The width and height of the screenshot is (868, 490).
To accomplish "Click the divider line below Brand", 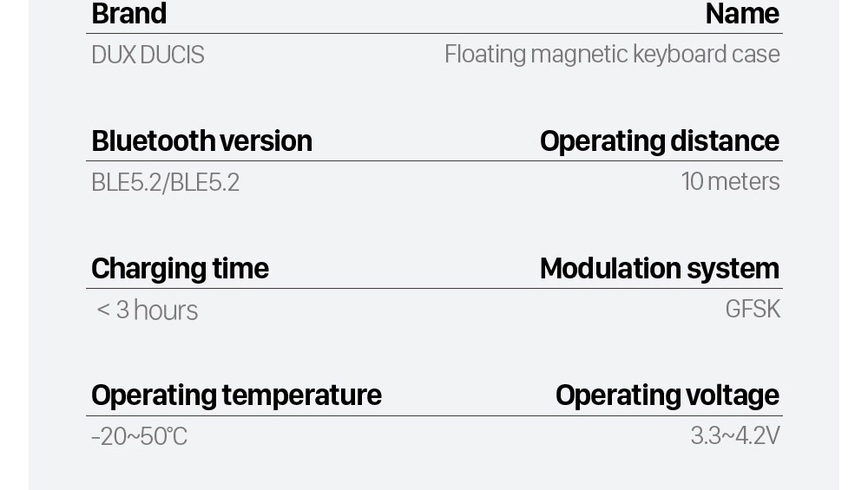I will 434,34.
